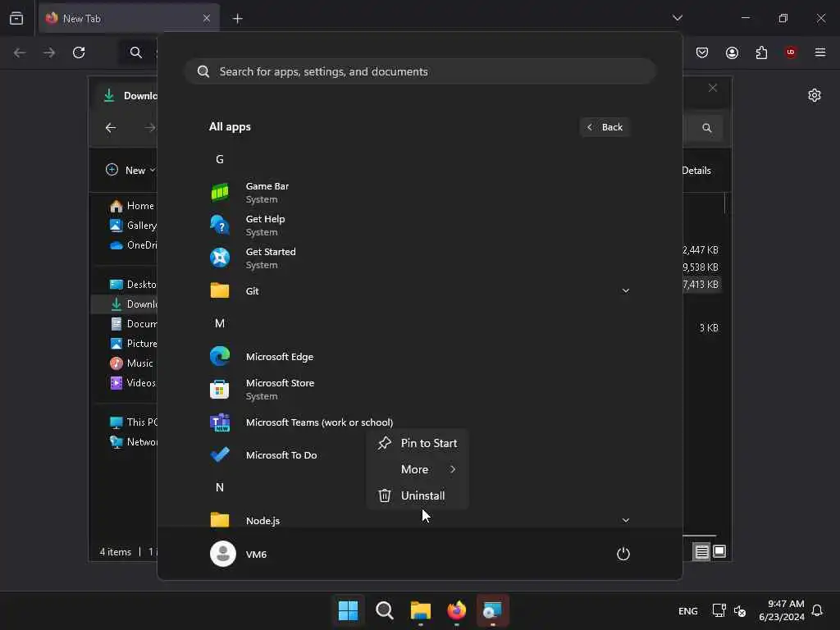Click the Git folder icon
The width and height of the screenshot is (840, 630).
[x=220, y=290]
